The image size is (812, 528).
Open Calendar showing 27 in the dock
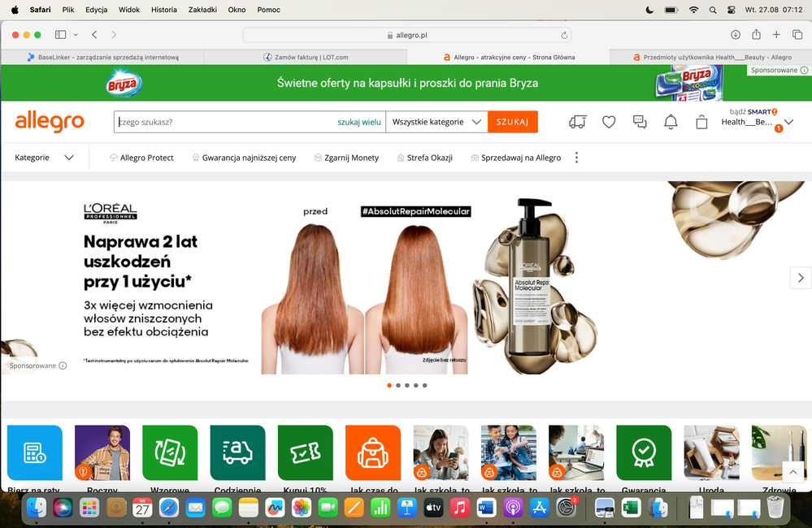coord(142,509)
